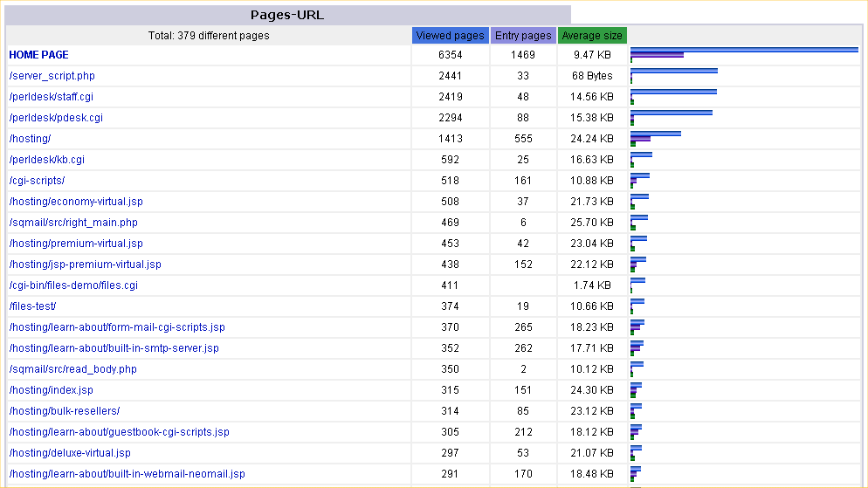Select entry pages value 555

click(523, 139)
